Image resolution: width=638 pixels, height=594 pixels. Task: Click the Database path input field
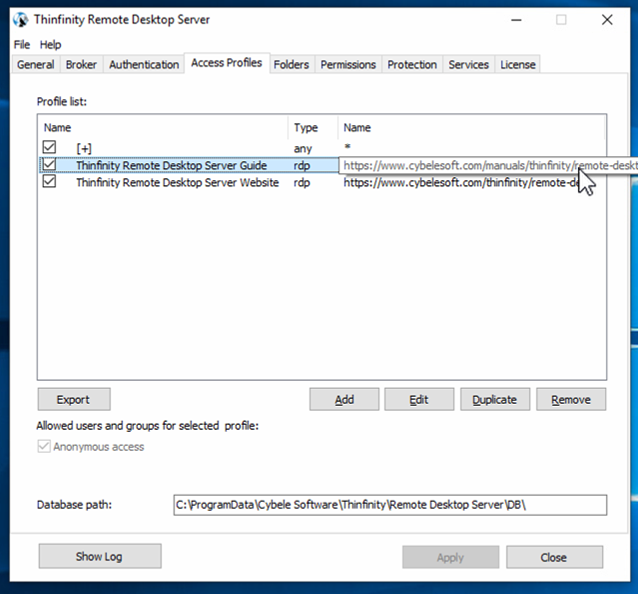389,505
